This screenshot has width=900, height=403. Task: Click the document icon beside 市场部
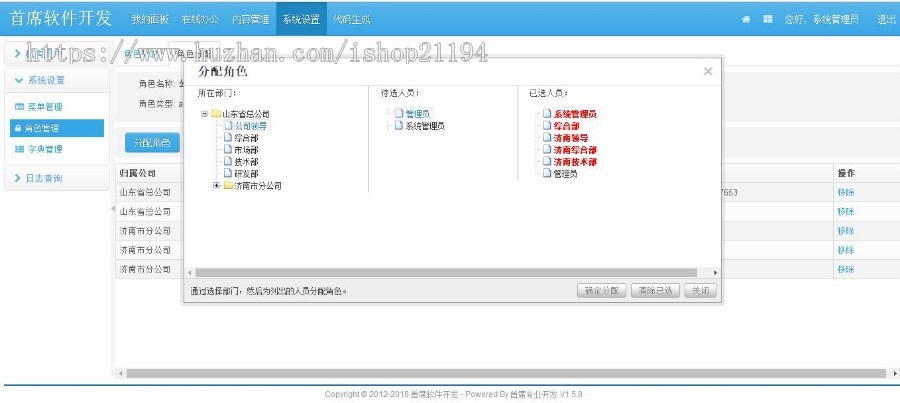[228, 149]
